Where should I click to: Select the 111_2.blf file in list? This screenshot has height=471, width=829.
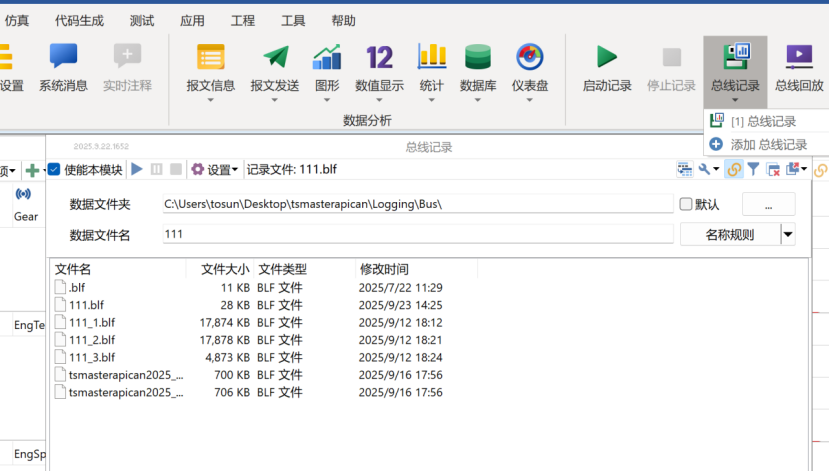pos(92,340)
